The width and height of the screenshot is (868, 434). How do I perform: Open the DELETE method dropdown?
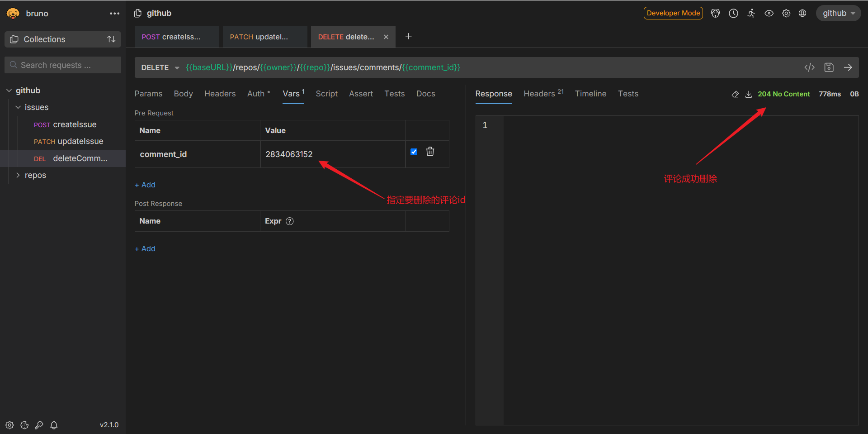click(x=160, y=67)
